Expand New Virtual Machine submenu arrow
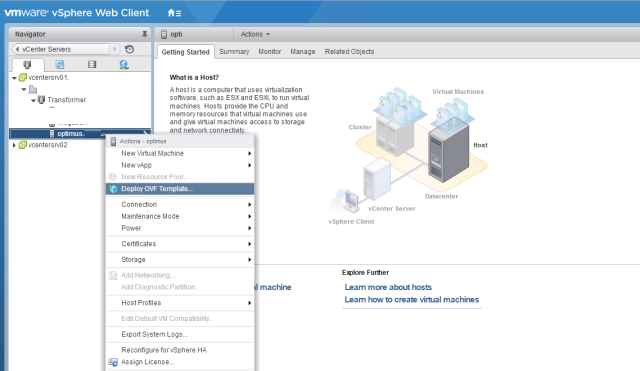This screenshot has height=371, width=640. (249, 153)
